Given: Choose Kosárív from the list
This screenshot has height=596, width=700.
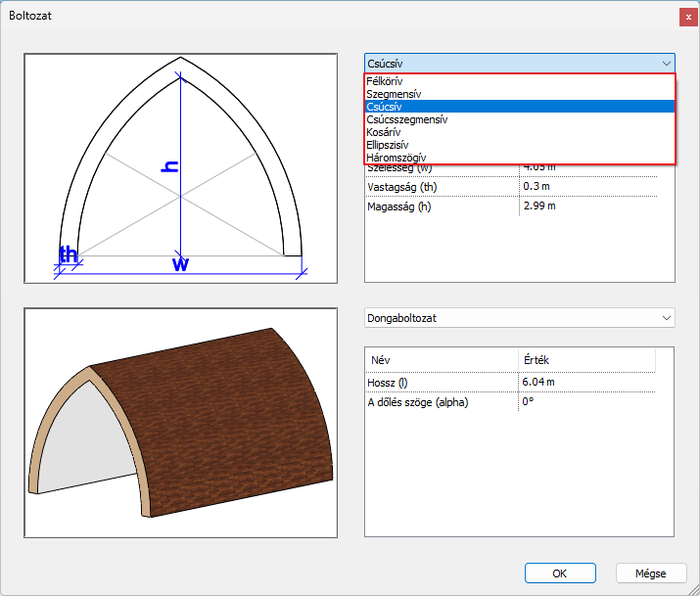Looking at the screenshot, I should (x=383, y=132).
